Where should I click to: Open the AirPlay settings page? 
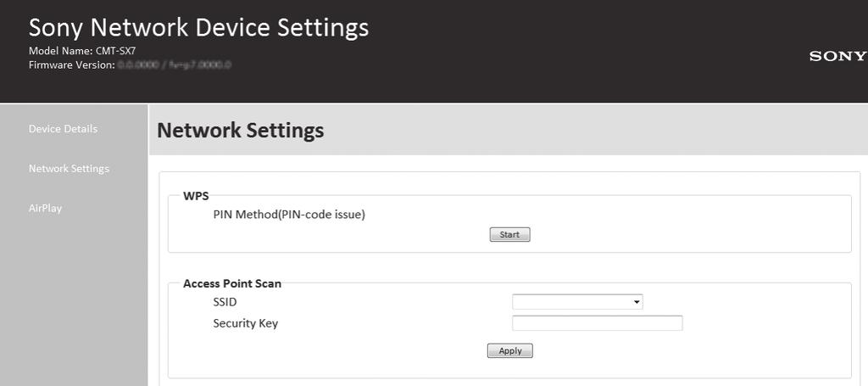(46, 209)
